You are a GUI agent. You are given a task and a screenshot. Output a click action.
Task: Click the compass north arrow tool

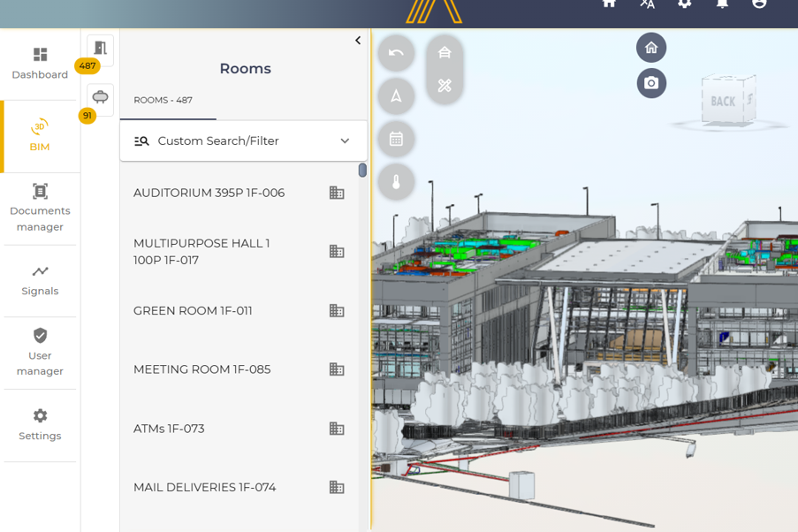click(396, 95)
